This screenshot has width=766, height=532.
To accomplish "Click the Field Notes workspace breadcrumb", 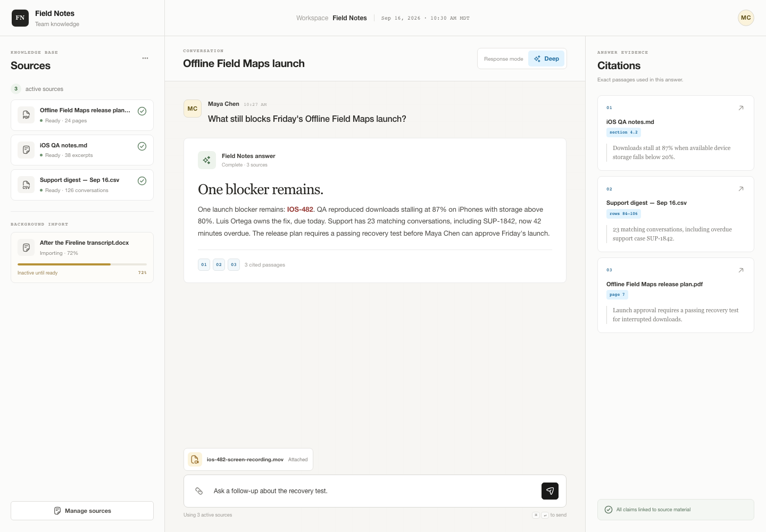I will tap(349, 18).
